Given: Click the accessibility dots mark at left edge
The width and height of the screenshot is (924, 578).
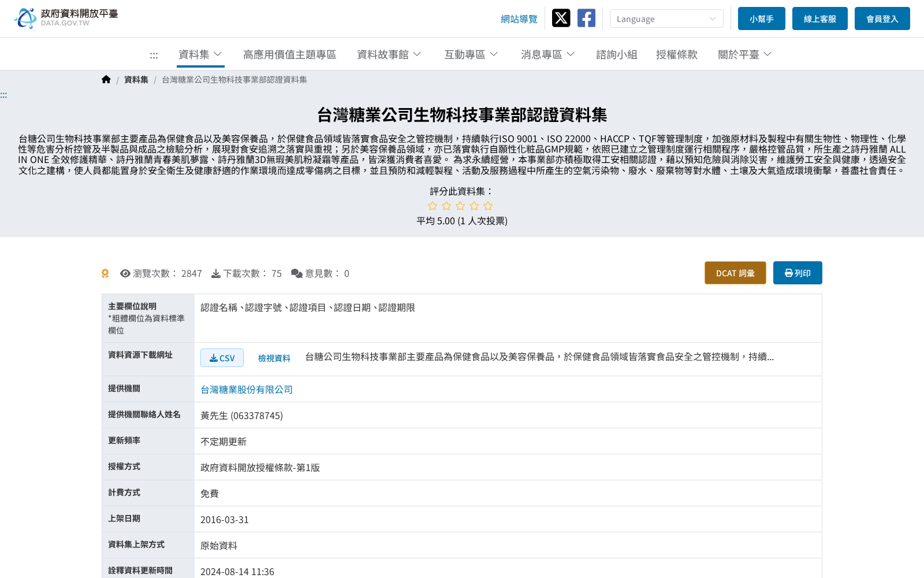Looking at the screenshot, I should coord(3,95).
